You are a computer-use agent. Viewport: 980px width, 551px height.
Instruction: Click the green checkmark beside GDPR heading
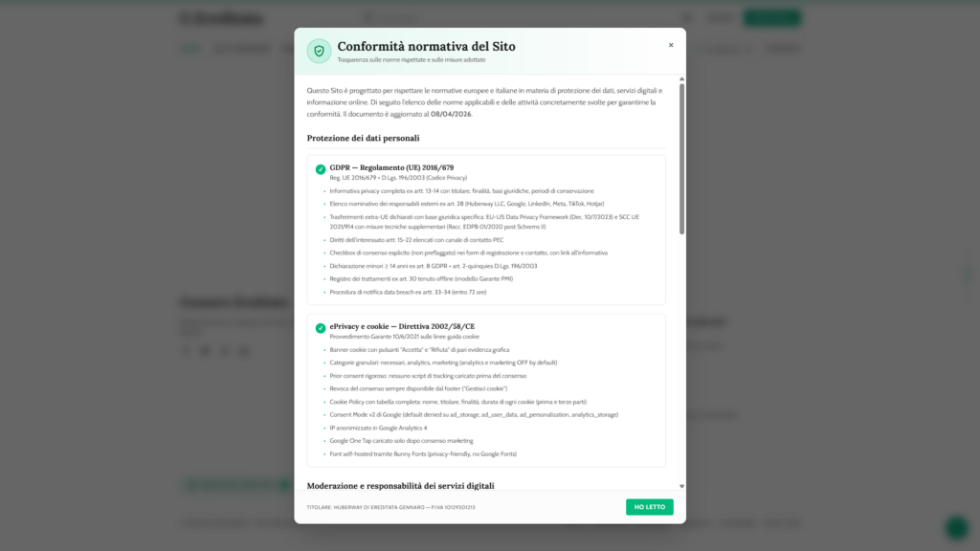pos(321,169)
